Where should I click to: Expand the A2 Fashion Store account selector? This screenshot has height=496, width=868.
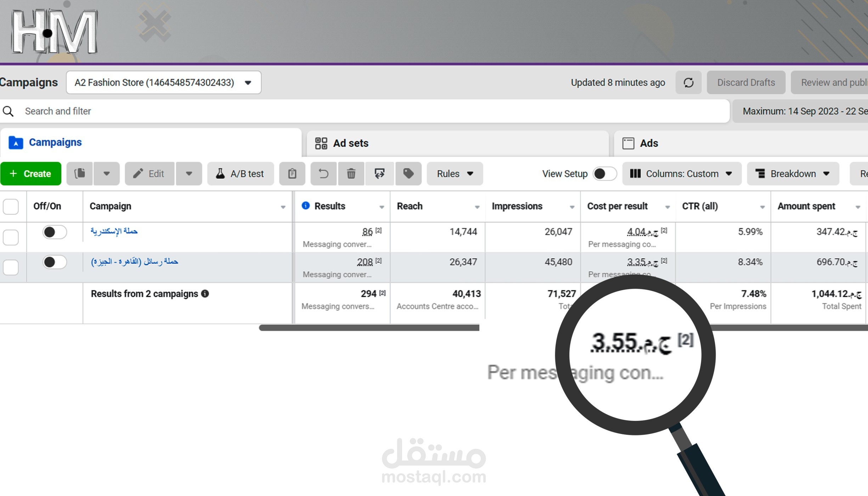[x=248, y=82]
